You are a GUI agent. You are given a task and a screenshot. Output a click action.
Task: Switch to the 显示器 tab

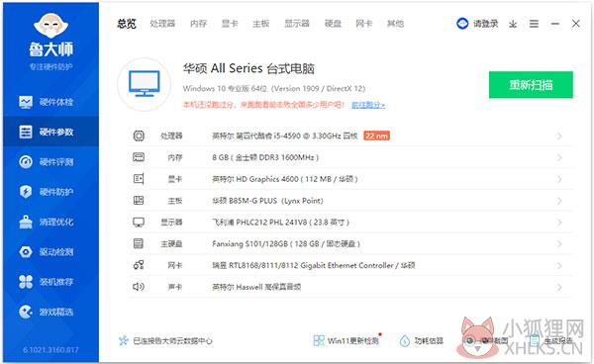(297, 24)
